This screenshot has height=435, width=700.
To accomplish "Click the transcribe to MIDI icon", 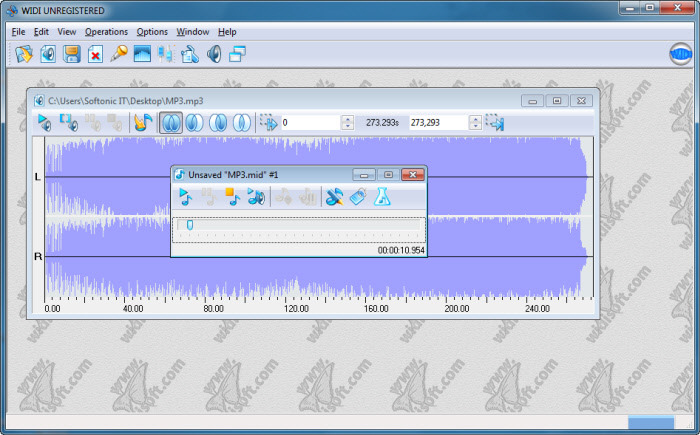I will point(143,122).
